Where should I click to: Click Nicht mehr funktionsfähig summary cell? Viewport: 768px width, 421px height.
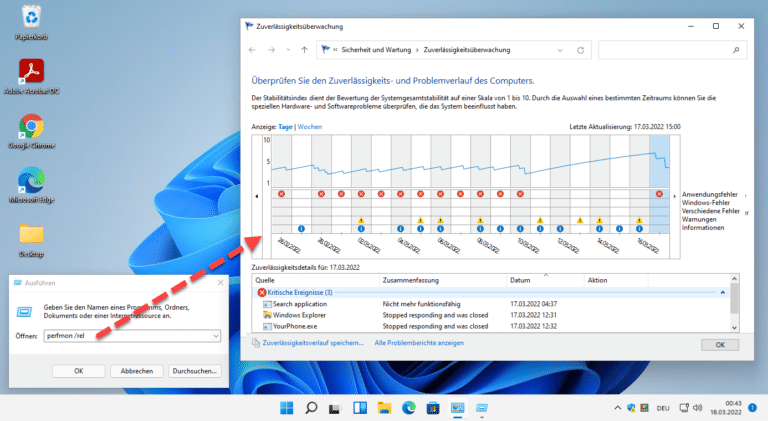click(421, 304)
